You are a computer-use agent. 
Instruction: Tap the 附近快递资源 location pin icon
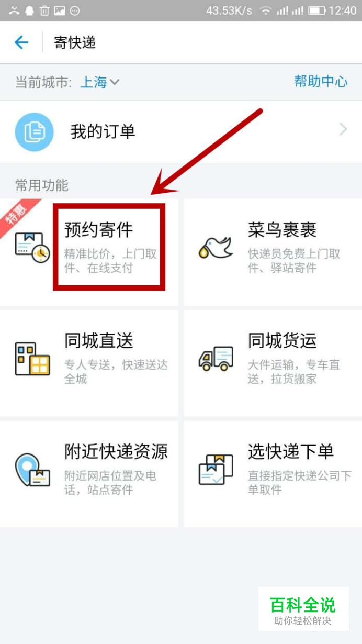tap(32, 470)
